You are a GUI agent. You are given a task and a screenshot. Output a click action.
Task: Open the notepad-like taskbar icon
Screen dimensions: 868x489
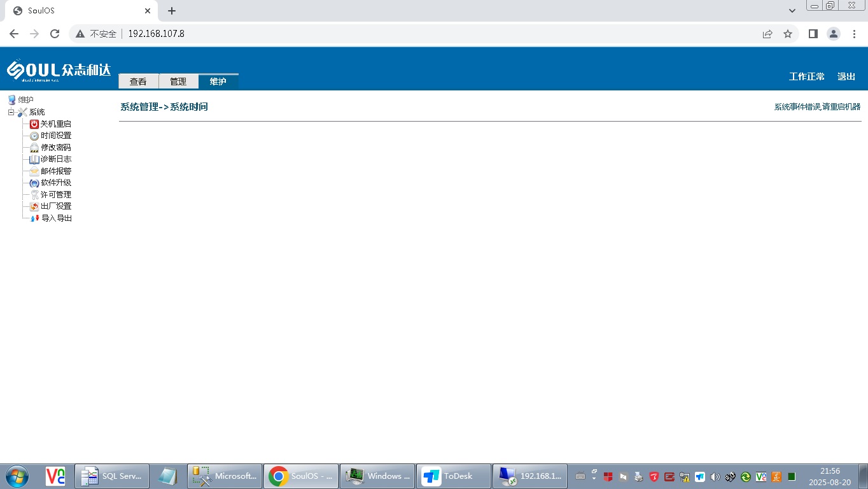[168, 476]
